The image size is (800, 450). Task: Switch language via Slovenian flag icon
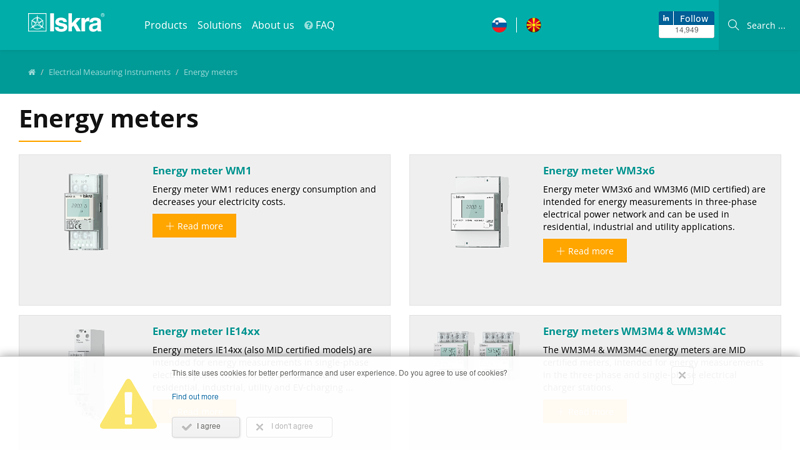(499, 25)
